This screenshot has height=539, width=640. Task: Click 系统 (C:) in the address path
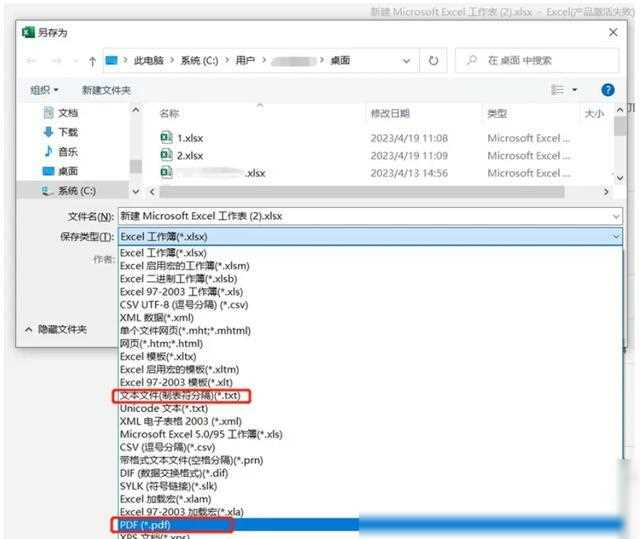[x=199, y=61]
